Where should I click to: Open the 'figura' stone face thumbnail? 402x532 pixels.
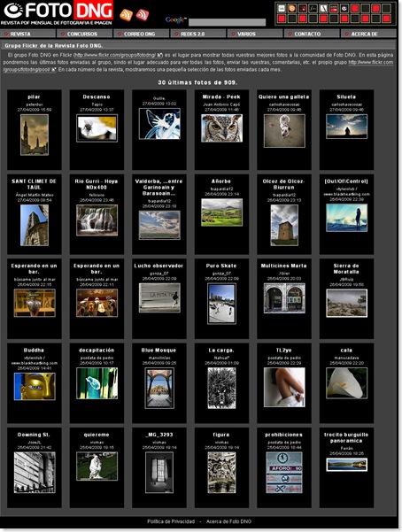(221, 473)
